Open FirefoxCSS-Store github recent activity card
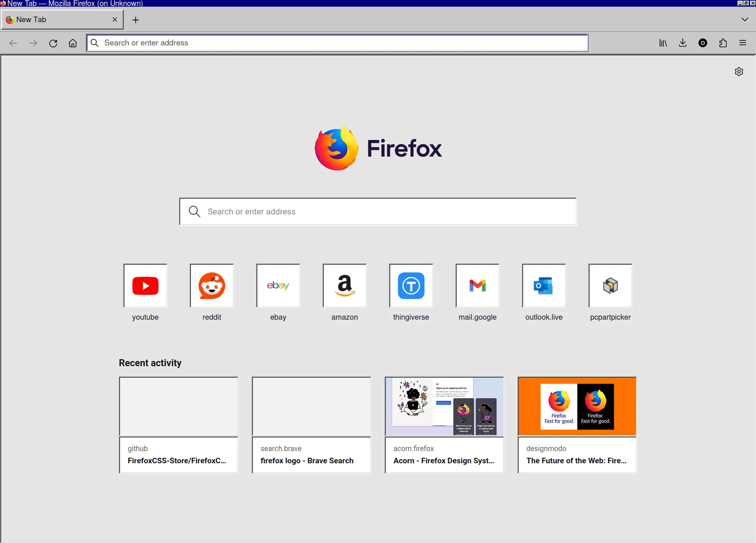Viewport: 756px width, 543px height. tap(178, 425)
